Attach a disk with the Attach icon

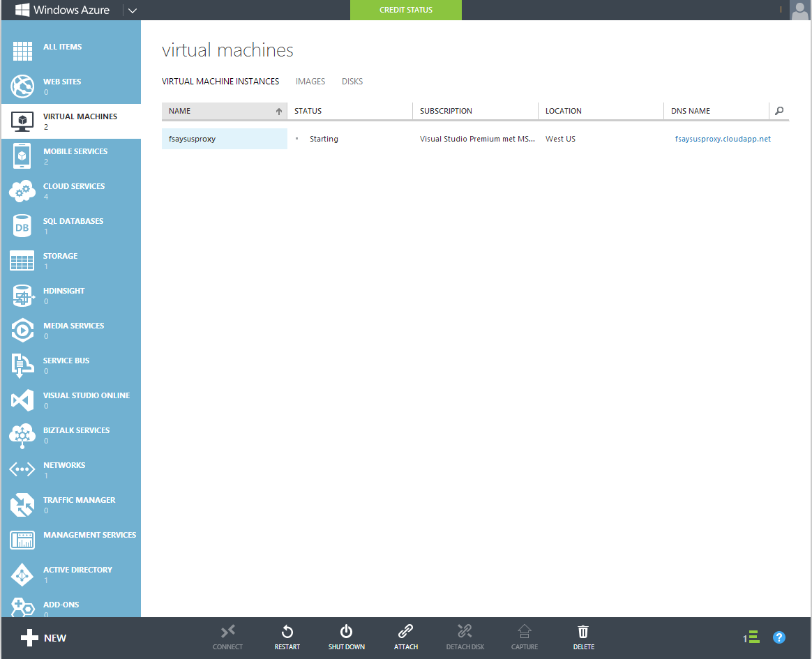click(x=405, y=631)
